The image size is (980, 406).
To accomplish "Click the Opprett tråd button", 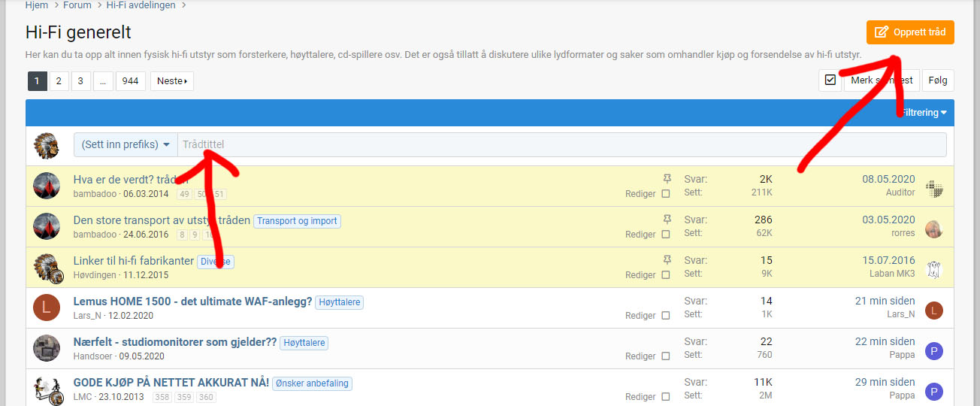I will [x=910, y=32].
